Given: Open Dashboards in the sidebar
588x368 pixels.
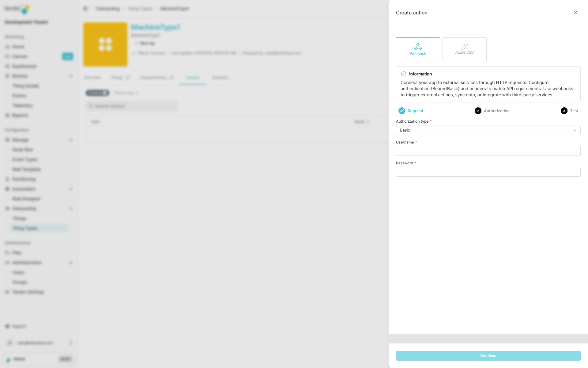Looking at the screenshot, I should (24, 66).
